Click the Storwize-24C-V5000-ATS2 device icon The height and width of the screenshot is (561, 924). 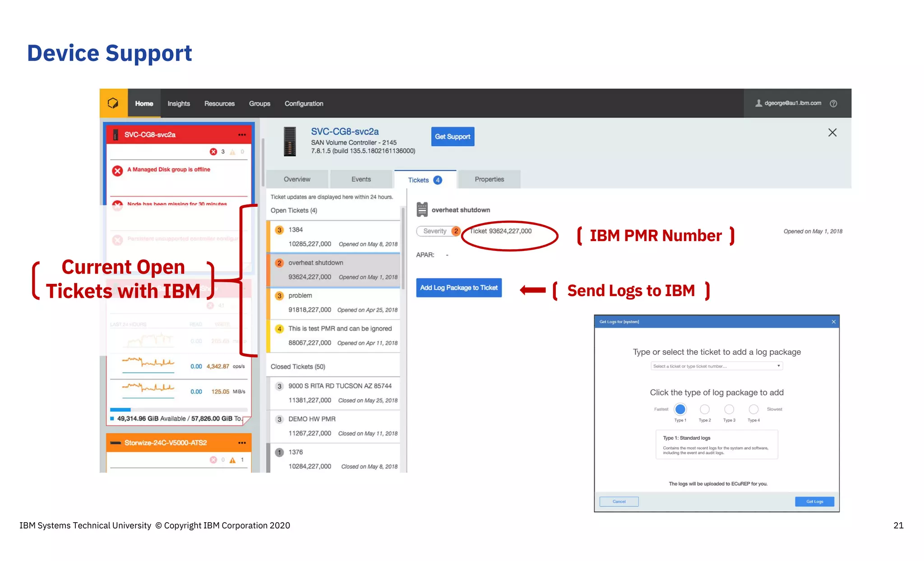tap(115, 443)
